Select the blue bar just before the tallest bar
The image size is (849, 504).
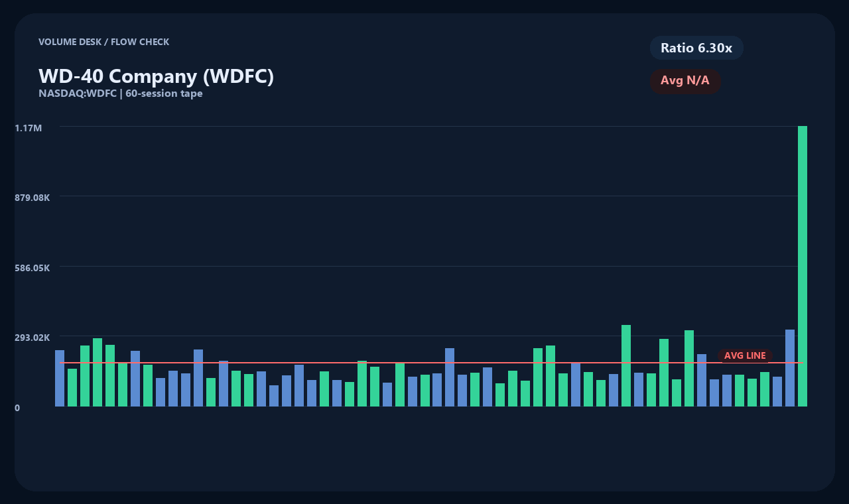pos(790,368)
